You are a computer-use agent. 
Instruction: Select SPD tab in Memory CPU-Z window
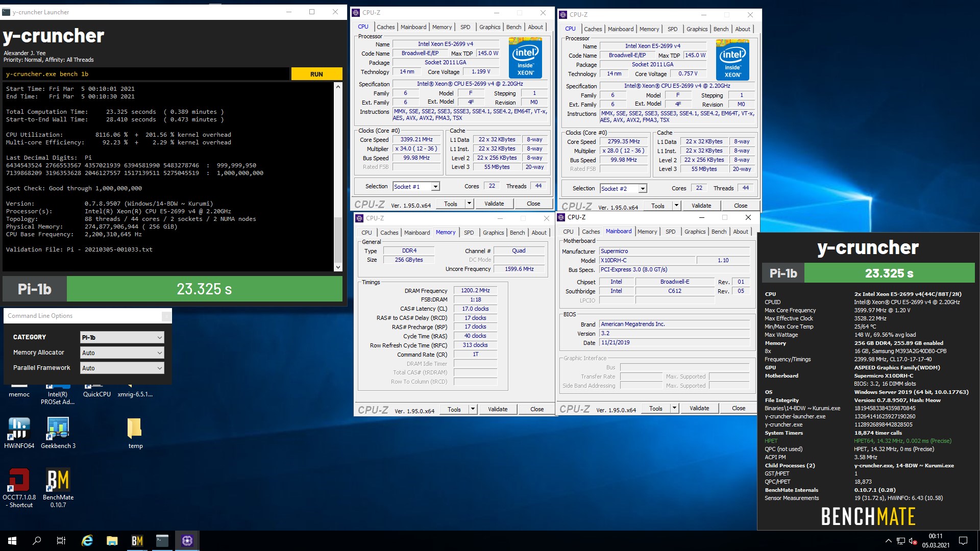(x=469, y=233)
